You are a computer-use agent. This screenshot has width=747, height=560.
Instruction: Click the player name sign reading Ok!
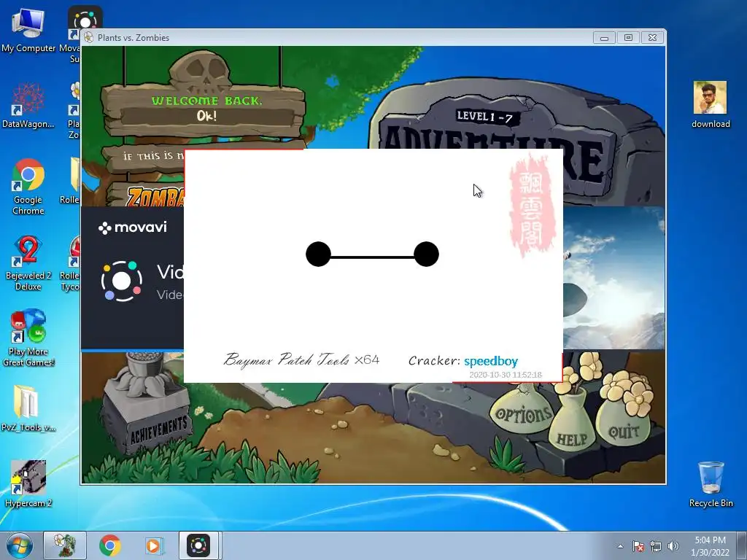[x=206, y=116]
